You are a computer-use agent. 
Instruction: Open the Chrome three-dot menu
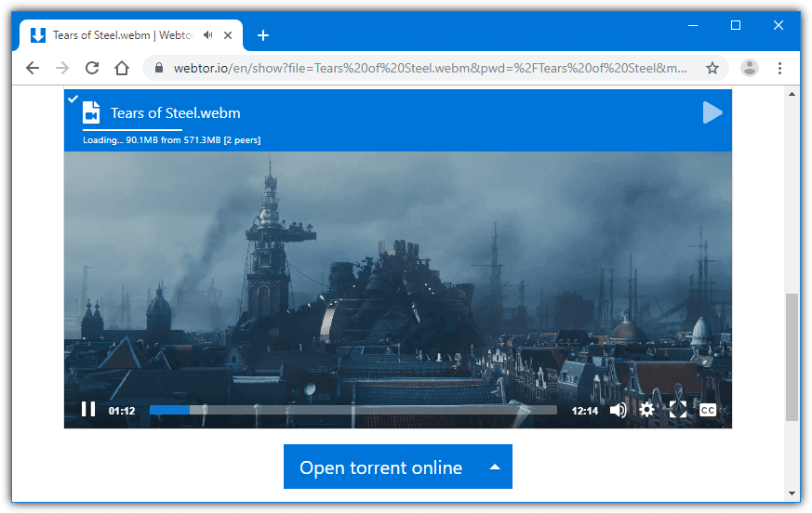point(779,68)
